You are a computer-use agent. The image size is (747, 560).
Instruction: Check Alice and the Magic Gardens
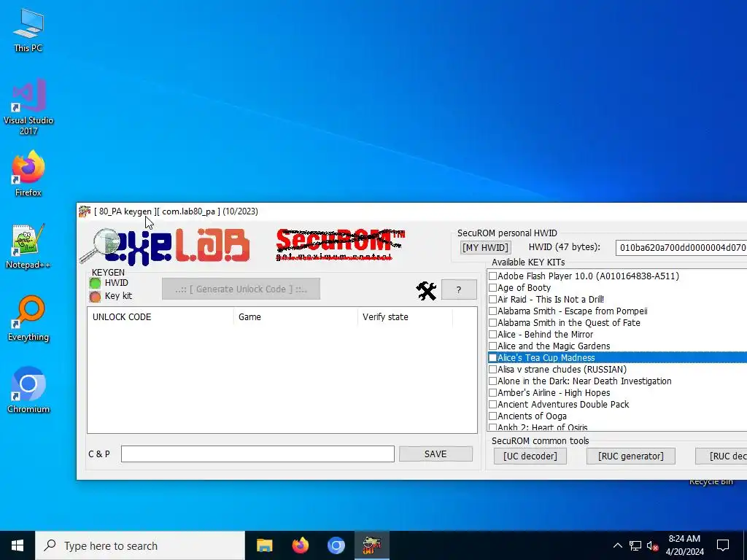493,346
